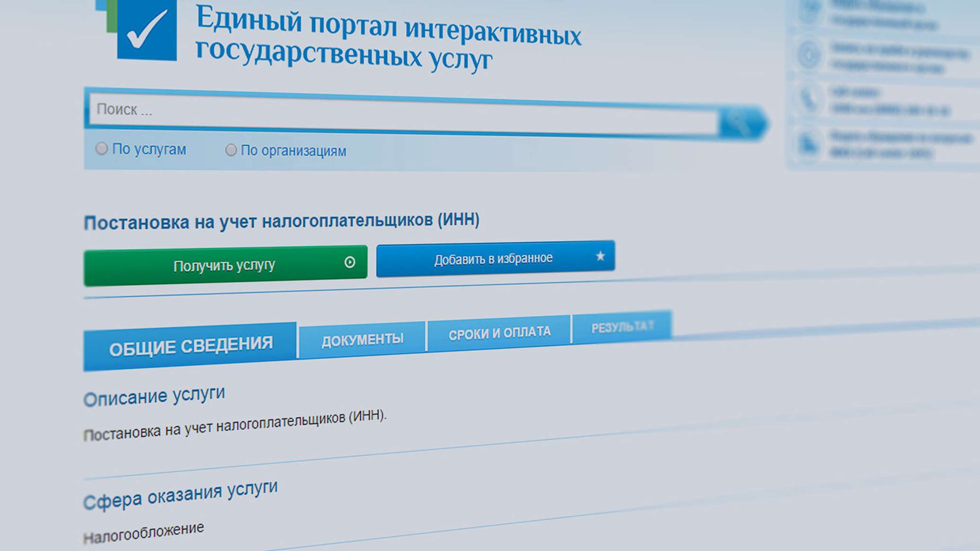Select the 'По организациям' radio button

click(x=231, y=150)
